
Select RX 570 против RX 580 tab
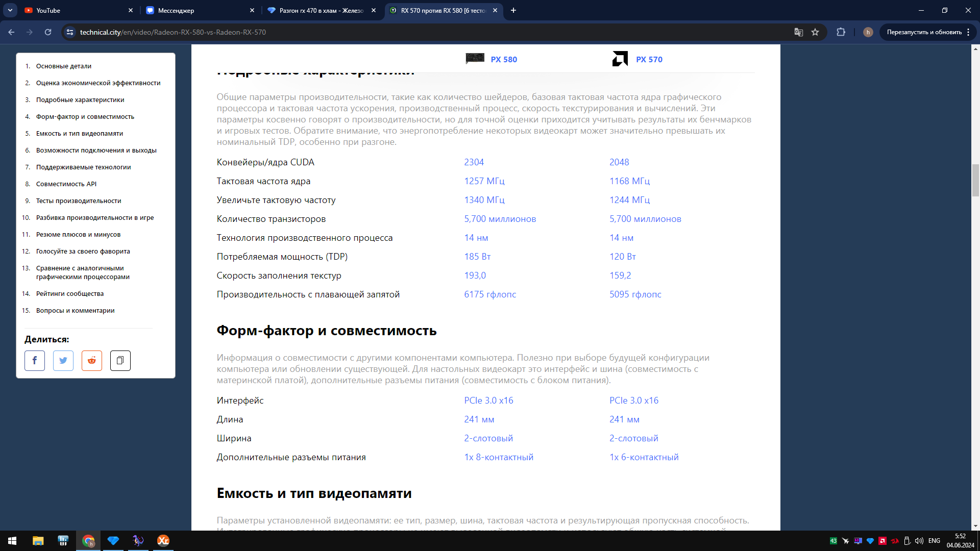pyautogui.click(x=443, y=10)
